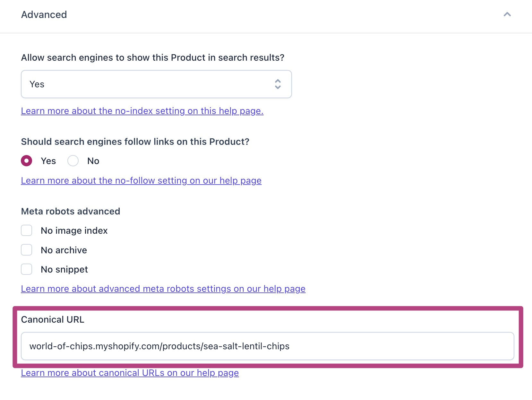Image resolution: width=532 pixels, height=400 pixels.
Task: Click the up-down arrows in Yes dropdown
Action: tap(278, 84)
